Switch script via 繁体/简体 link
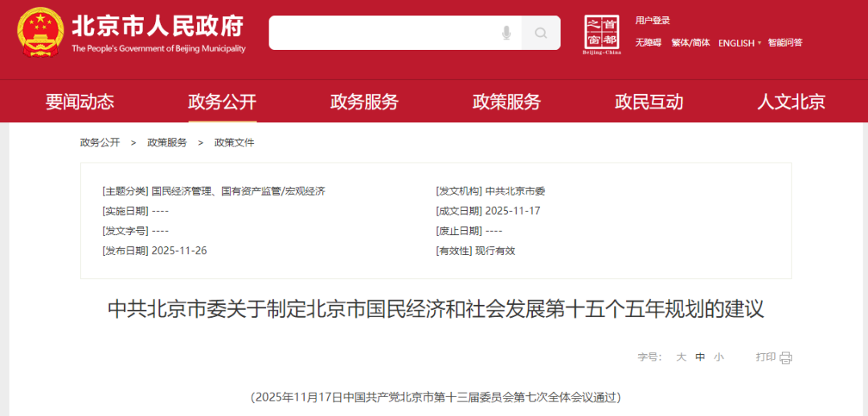 coord(690,43)
